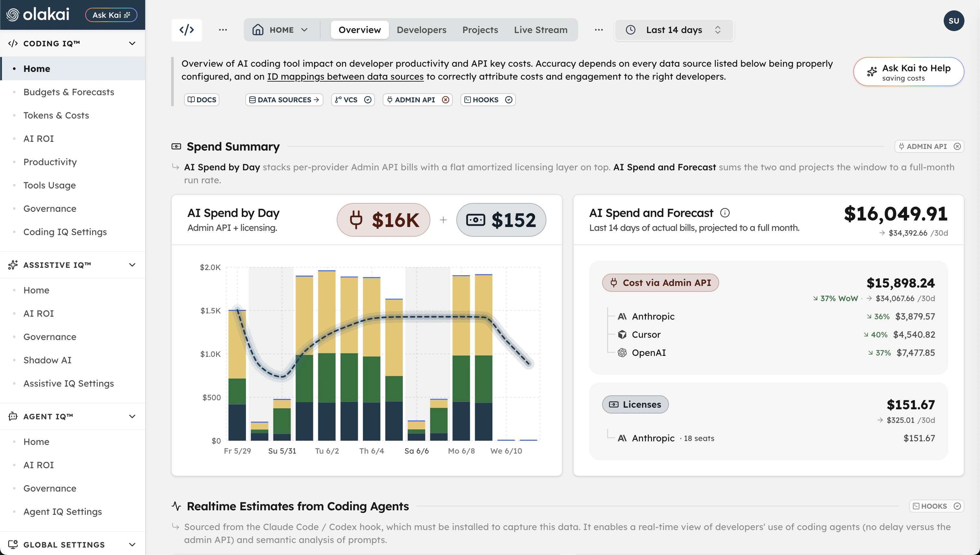Click the ADMIN API badge below the overview text

417,100
